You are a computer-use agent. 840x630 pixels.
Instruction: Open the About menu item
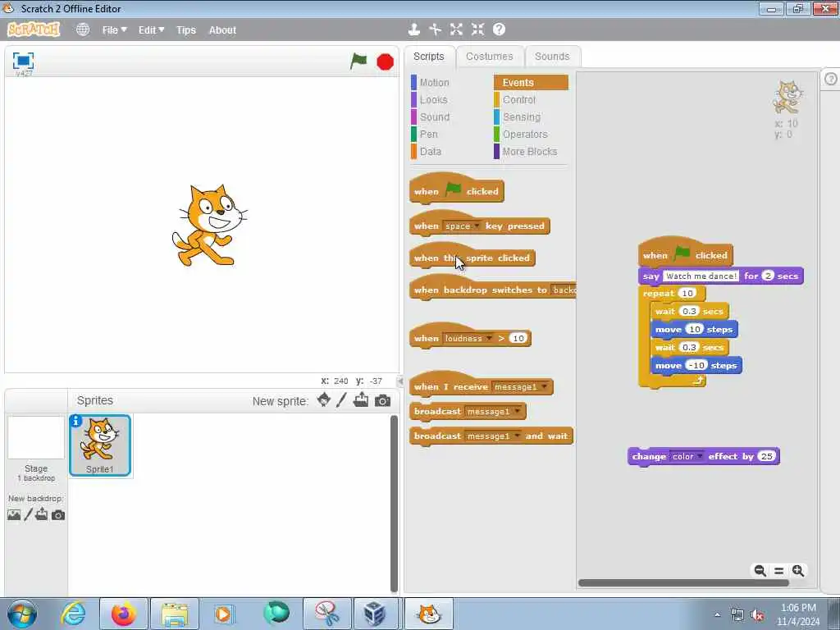point(222,30)
